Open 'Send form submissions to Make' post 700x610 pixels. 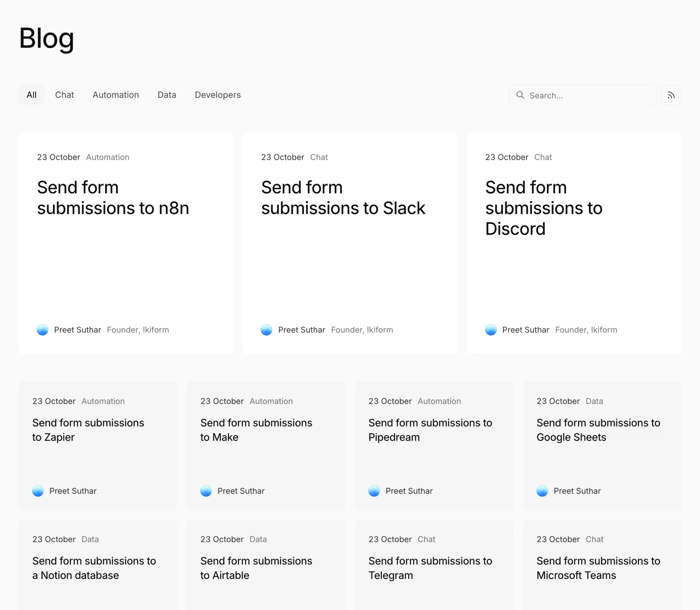pos(256,430)
